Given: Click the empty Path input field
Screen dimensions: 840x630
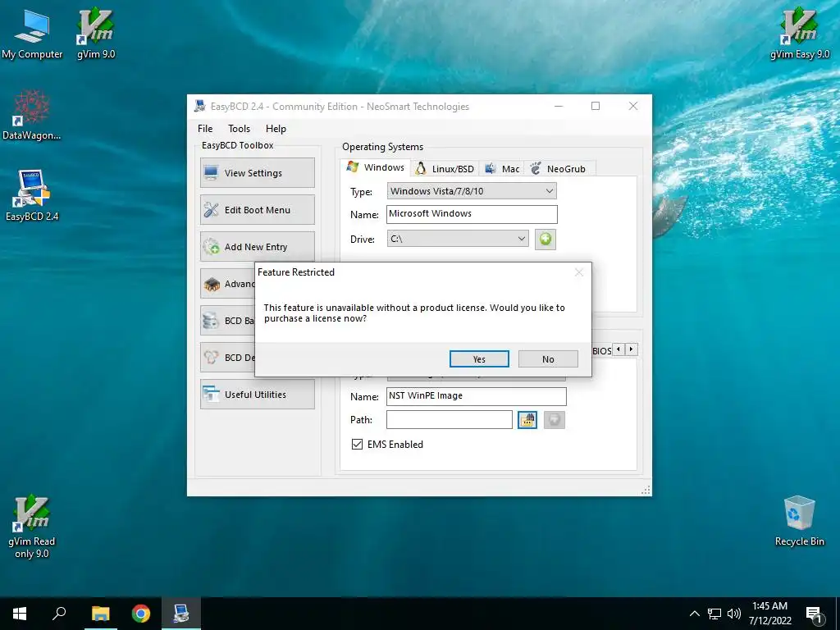Looking at the screenshot, I should pos(449,419).
